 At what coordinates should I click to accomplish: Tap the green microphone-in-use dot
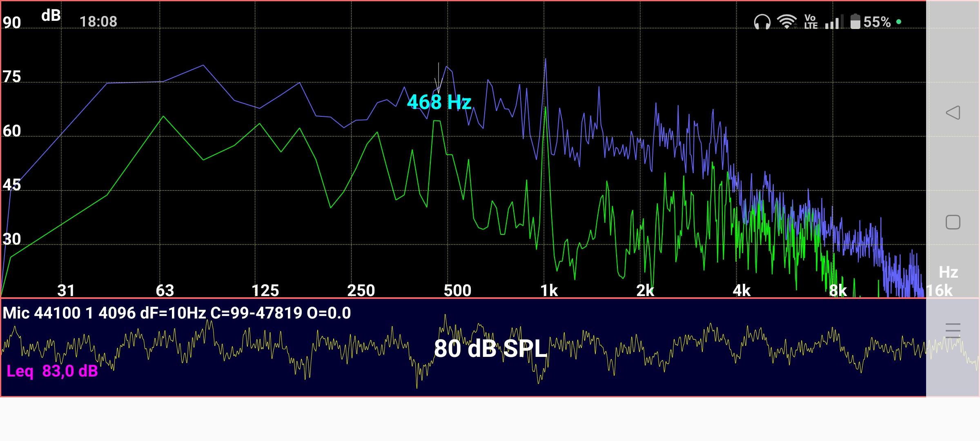coord(899,22)
